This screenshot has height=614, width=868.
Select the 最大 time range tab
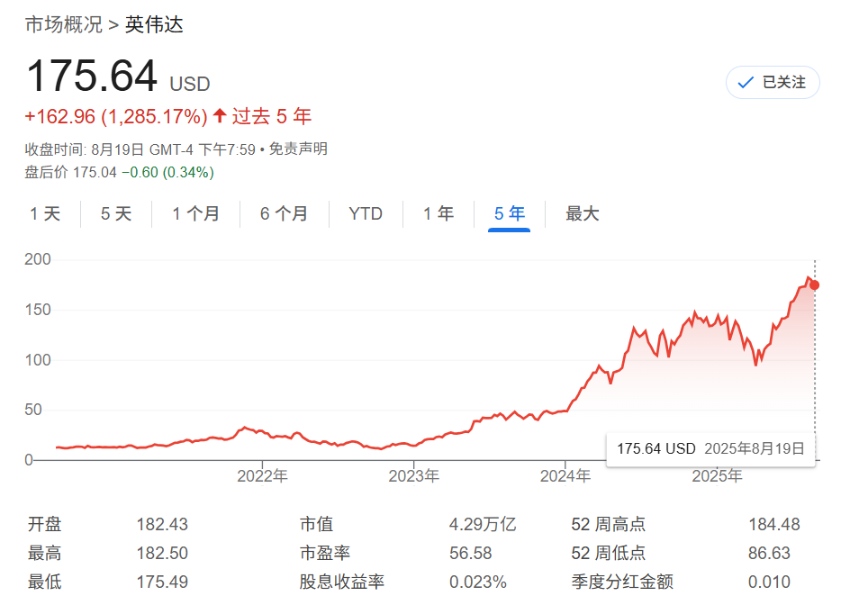click(x=582, y=213)
